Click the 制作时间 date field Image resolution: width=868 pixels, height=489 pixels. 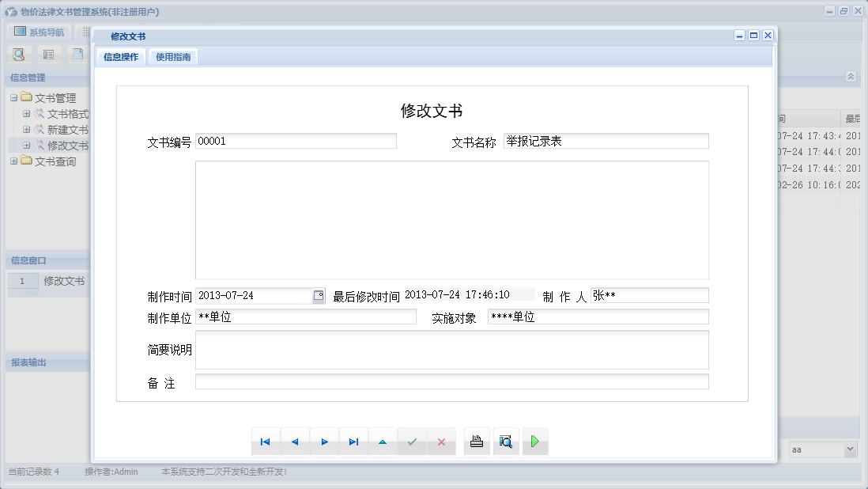coord(255,296)
